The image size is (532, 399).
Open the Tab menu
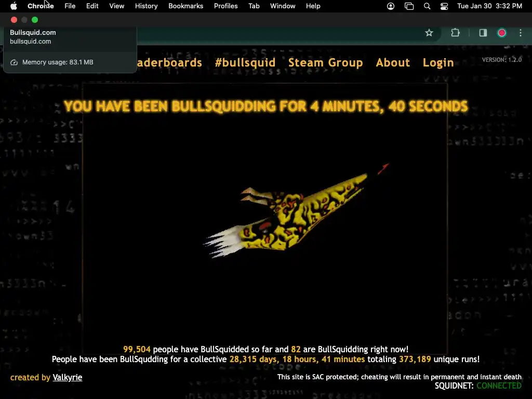coord(254,6)
